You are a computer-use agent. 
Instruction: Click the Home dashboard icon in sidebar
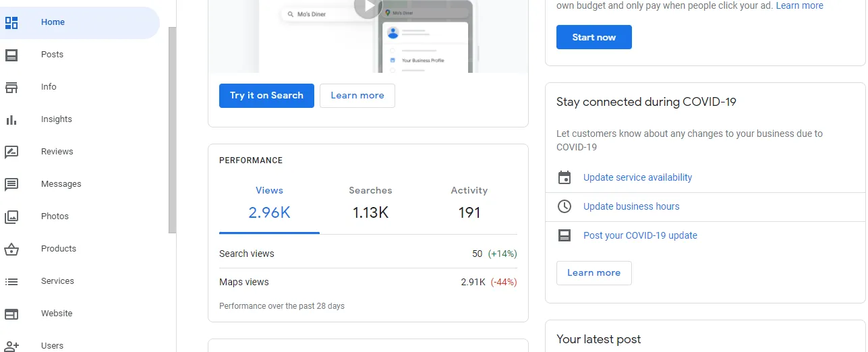click(11, 22)
